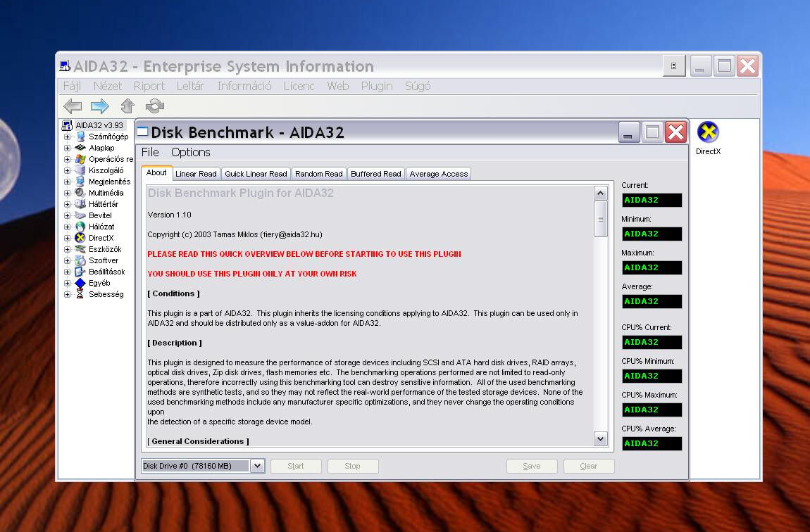Click the AIDA32 v3.93 root tree icon
The width and height of the screenshot is (810, 532).
[x=67, y=125]
